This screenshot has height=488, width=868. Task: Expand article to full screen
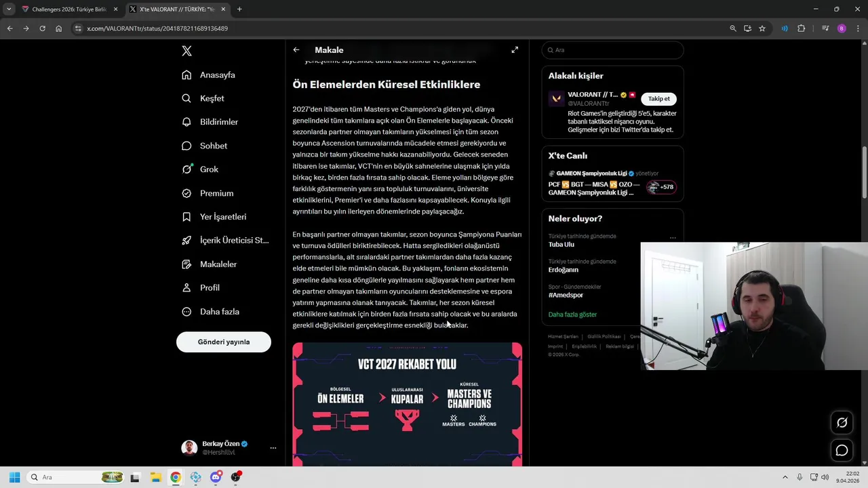[515, 50]
